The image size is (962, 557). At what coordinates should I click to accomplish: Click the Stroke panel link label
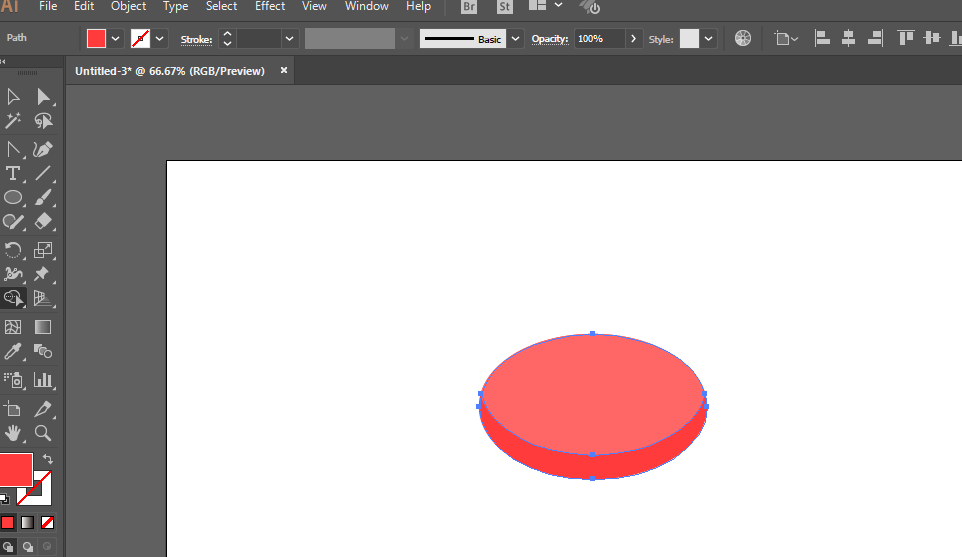point(196,39)
